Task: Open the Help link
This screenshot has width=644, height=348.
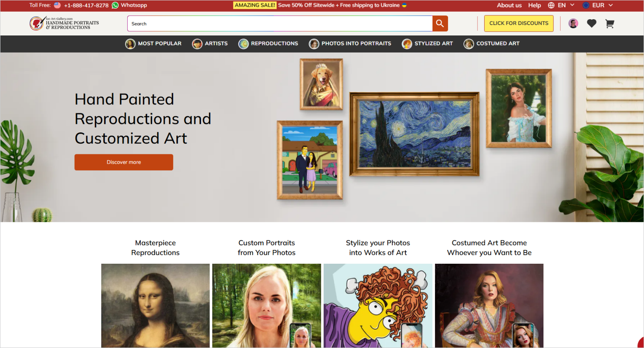Action: pos(534,5)
